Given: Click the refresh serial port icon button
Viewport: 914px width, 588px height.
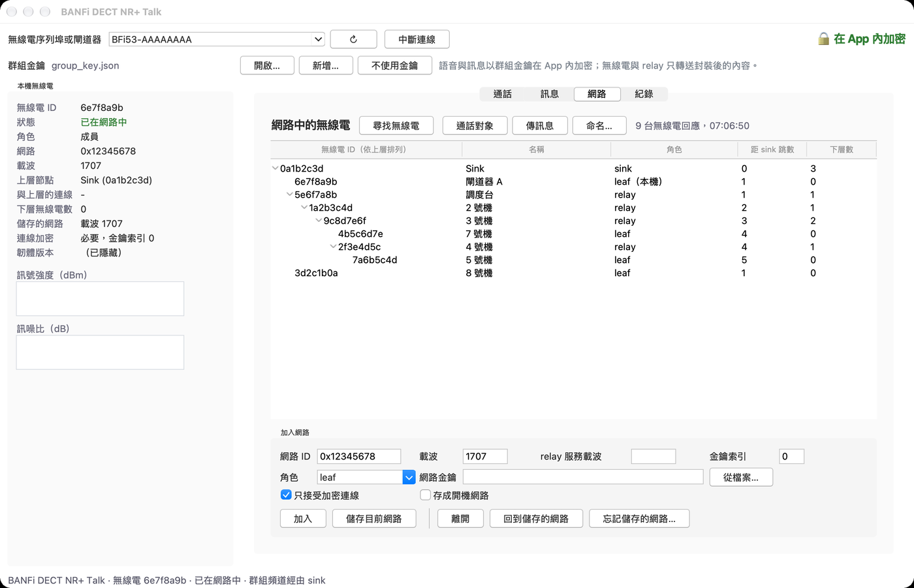Looking at the screenshot, I should tap(353, 39).
